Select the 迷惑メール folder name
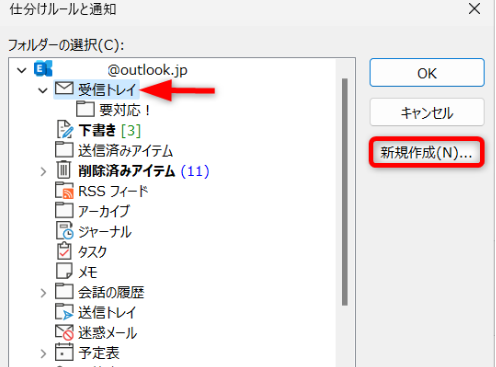Viewport: 496px width, 367px height. click(107, 333)
